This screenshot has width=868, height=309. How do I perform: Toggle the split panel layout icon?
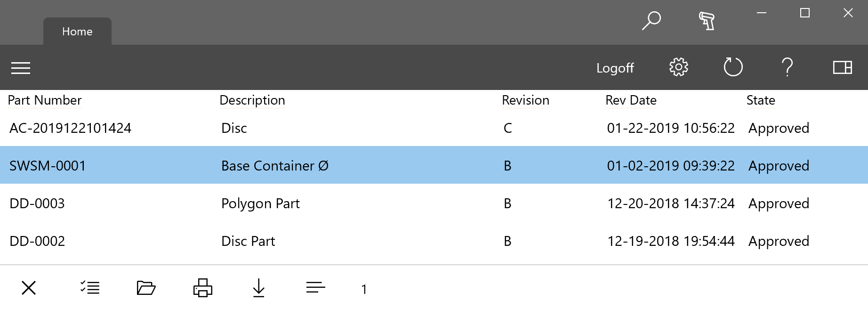click(x=843, y=67)
